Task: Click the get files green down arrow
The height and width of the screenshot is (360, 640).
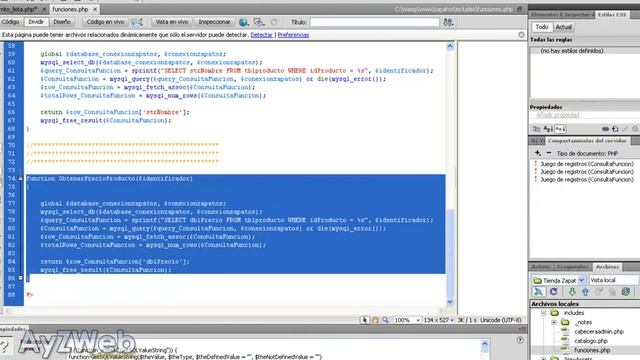Action: [x=572, y=292]
